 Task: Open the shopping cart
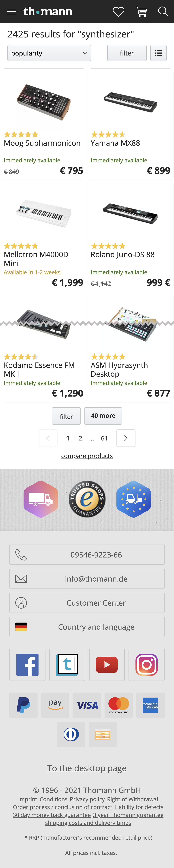(x=141, y=11)
